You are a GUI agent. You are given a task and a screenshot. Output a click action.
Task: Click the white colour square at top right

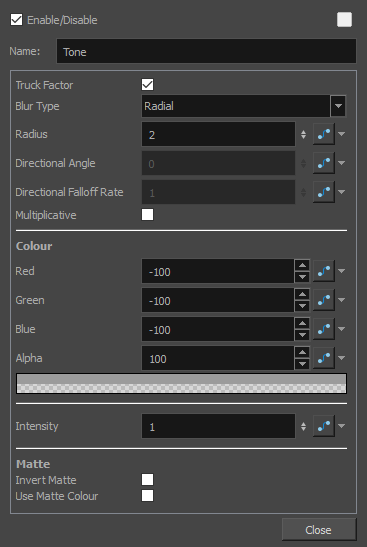344,20
